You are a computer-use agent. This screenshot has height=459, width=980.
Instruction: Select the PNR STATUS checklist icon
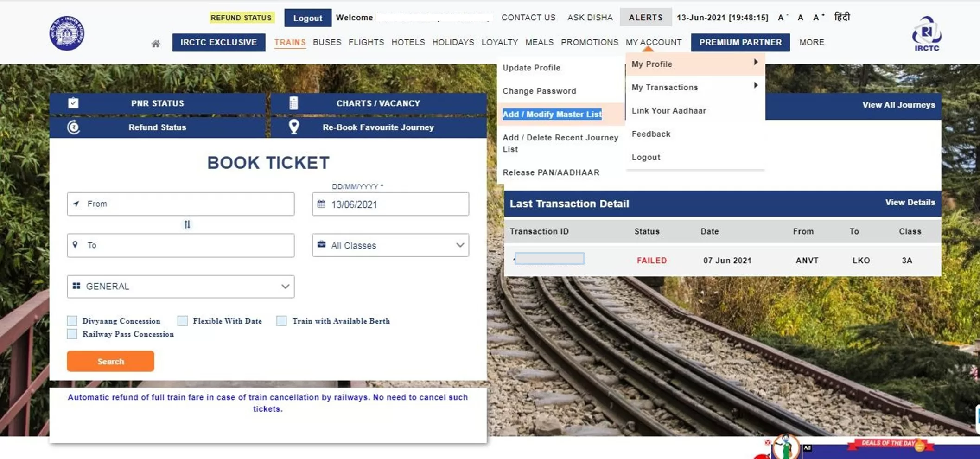pos(73,103)
